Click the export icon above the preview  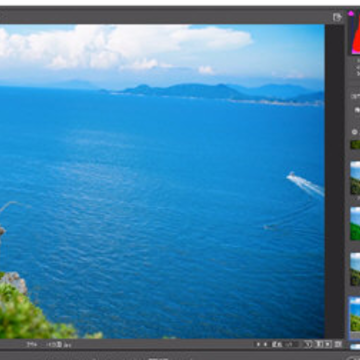tap(337, 17)
